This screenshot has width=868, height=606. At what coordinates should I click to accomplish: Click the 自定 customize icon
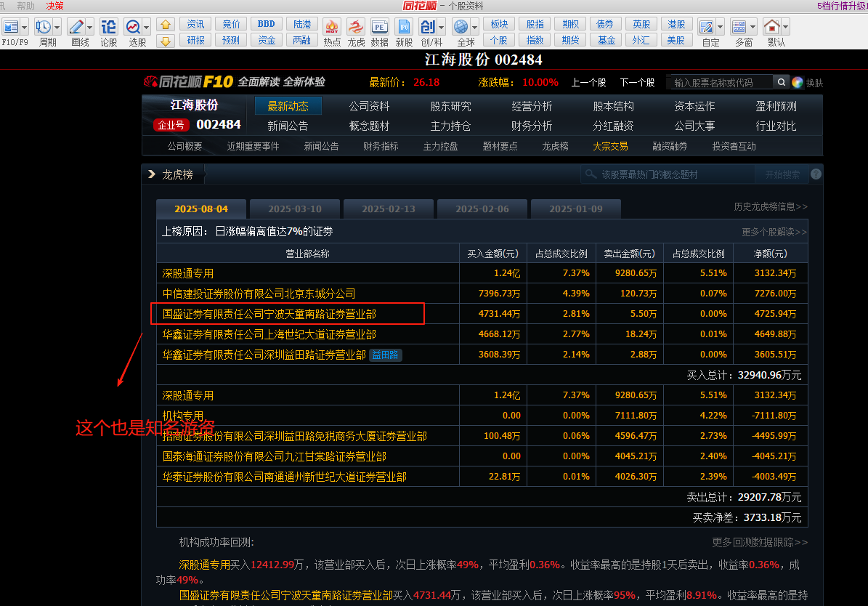click(x=706, y=27)
